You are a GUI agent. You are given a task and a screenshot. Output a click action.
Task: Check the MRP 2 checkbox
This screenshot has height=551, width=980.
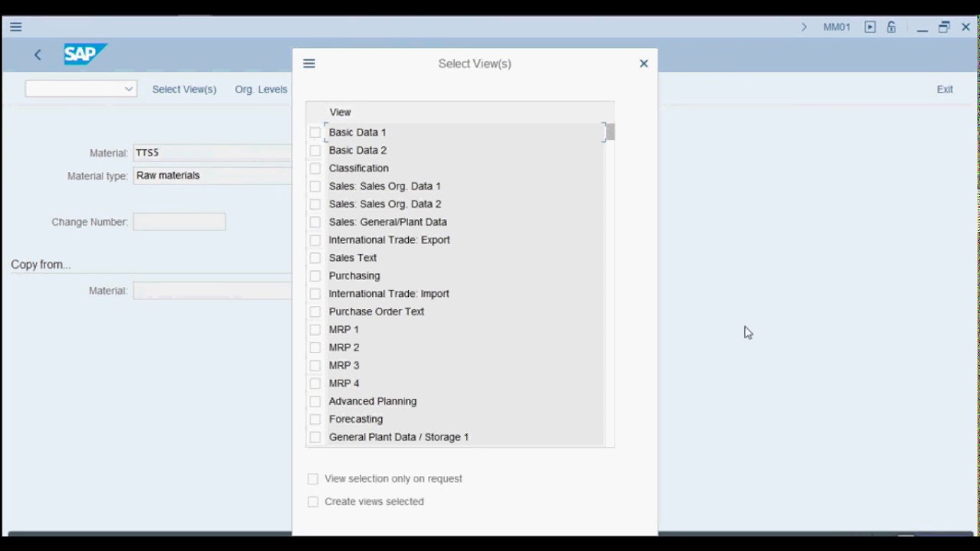pos(315,347)
